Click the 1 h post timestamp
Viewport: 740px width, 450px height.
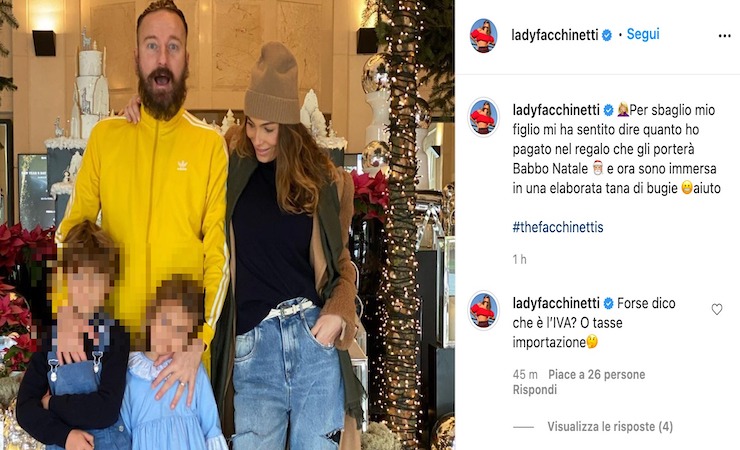519,259
